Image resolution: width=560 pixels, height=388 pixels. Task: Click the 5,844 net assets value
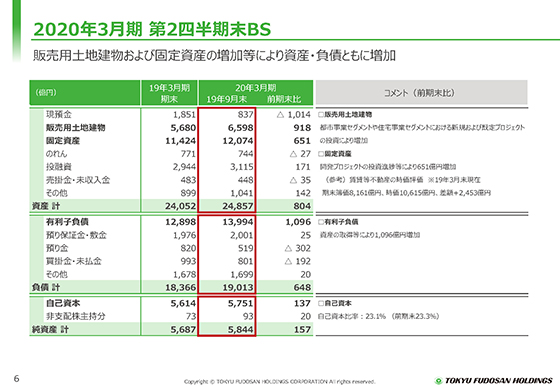point(241,329)
